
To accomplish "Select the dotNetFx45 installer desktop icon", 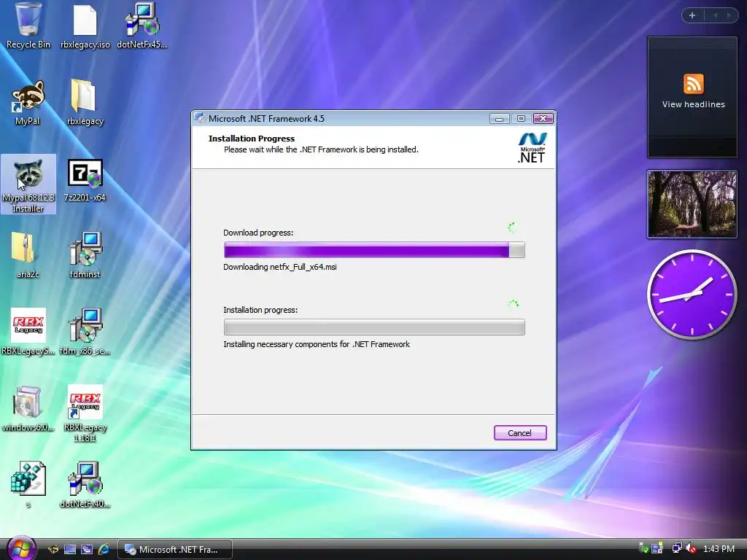I will 142,26.
